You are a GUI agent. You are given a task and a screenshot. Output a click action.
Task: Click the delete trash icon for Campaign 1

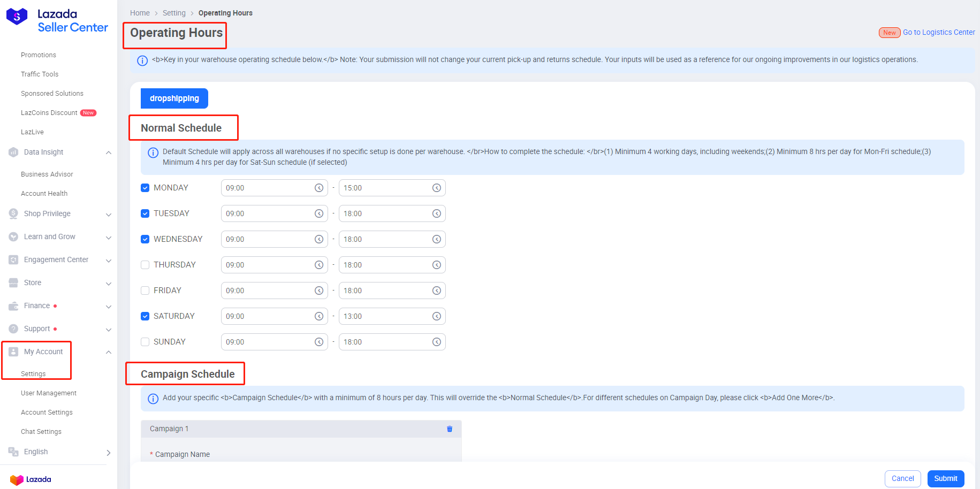(450, 429)
